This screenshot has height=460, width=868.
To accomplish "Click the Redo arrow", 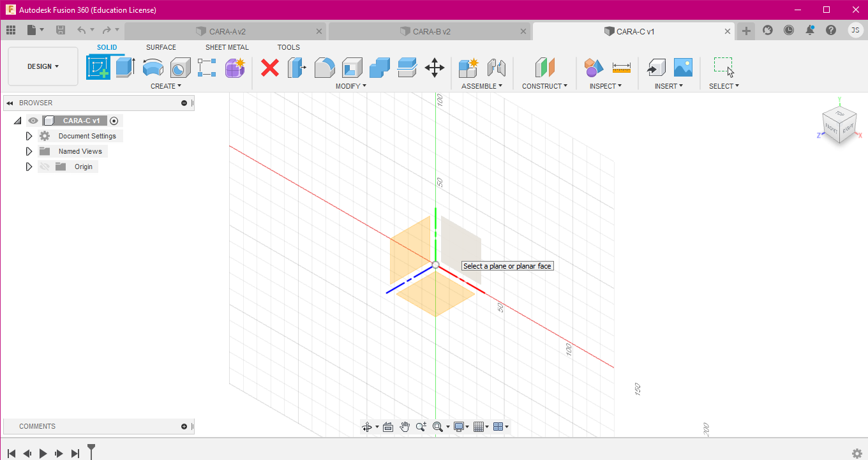I will 107,30.
